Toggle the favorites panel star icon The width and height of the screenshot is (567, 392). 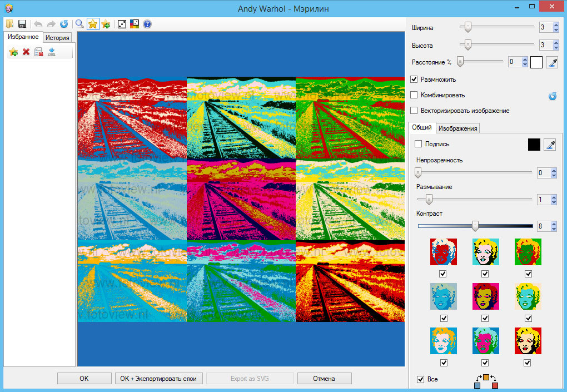(x=93, y=24)
